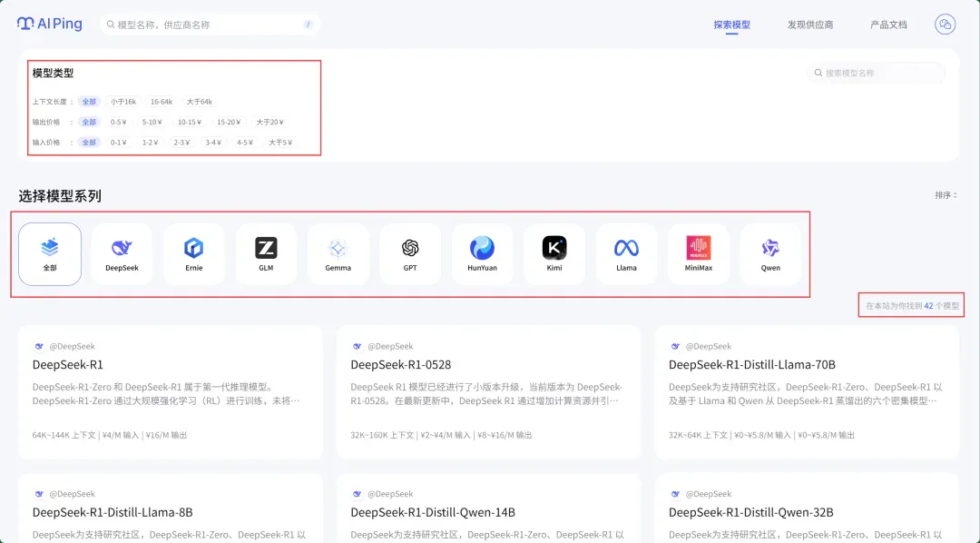Focus the 搜索模型名称 search field
The image size is (980, 543).
[x=876, y=74]
